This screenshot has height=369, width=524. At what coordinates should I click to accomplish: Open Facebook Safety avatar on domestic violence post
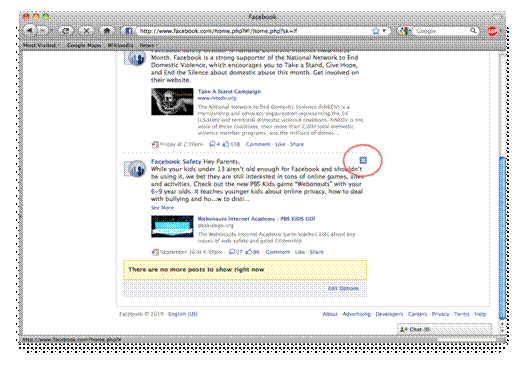(135, 58)
